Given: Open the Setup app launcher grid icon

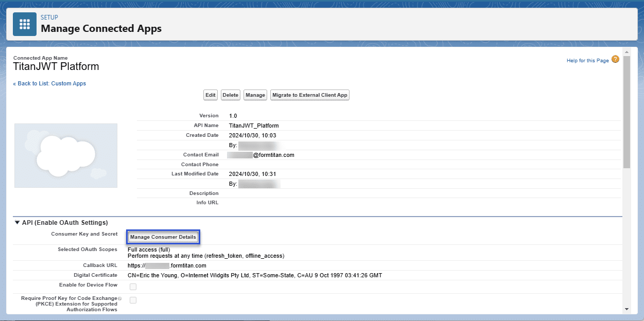Looking at the screenshot, I should [x=24, y=24].
